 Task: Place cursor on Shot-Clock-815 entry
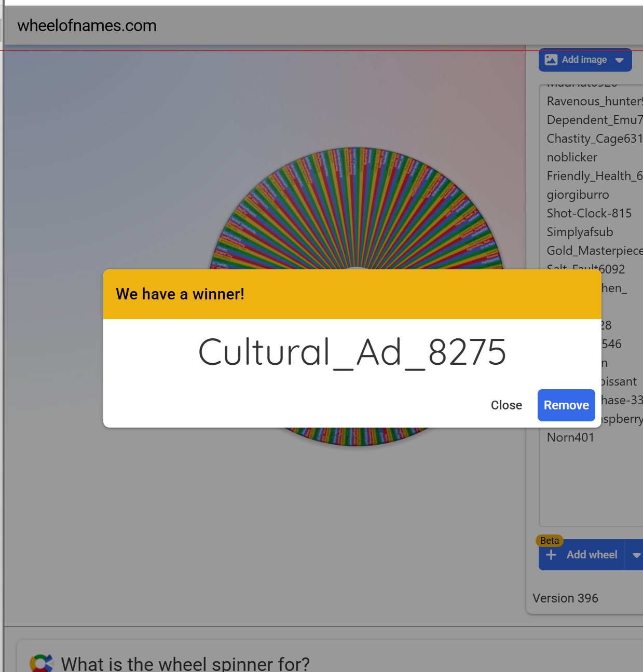pos(589,213)
